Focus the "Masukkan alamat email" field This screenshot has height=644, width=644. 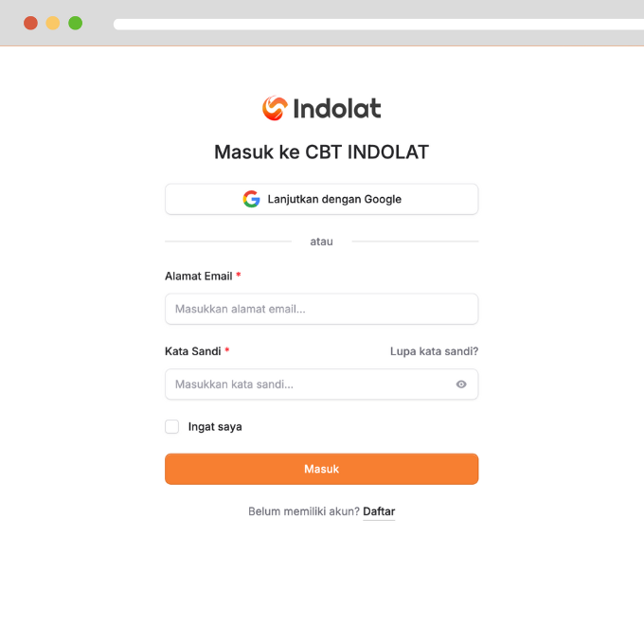pyautogui.click(x=321, y=309)
